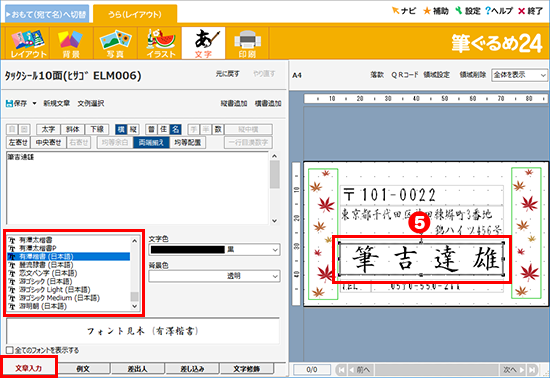Viewport: 550px width, 378px height.
Task: Open the レイアウト toolbar icon
Action: pos(28,43)
